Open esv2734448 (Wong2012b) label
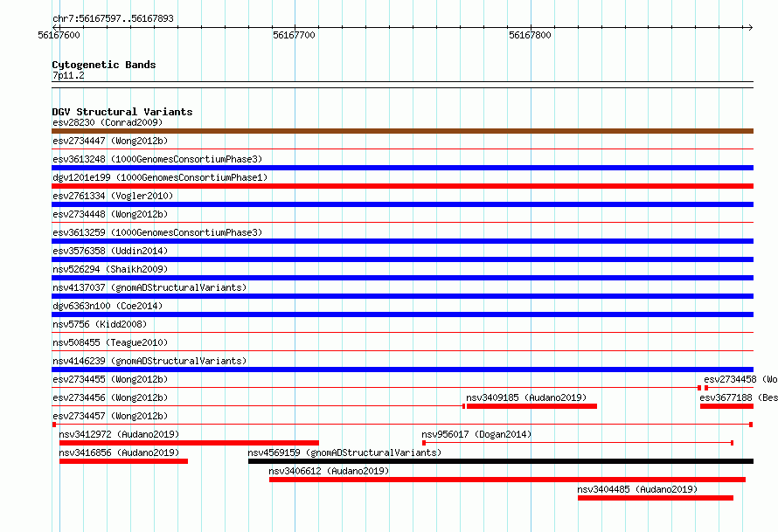The height and width of the screenshot is (532, 778). pos(110,214)
